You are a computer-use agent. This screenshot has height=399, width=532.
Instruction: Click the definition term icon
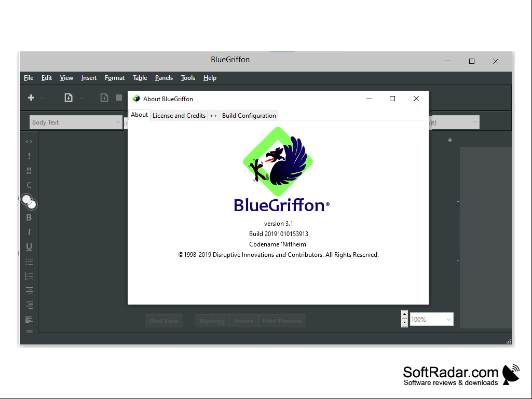29,291
